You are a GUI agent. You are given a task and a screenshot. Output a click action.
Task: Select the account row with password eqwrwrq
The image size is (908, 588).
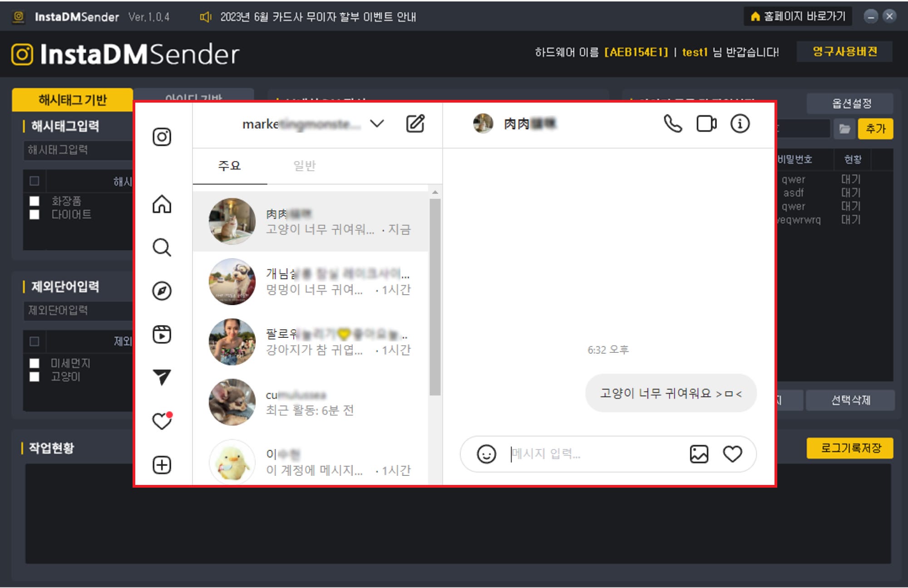834,220
